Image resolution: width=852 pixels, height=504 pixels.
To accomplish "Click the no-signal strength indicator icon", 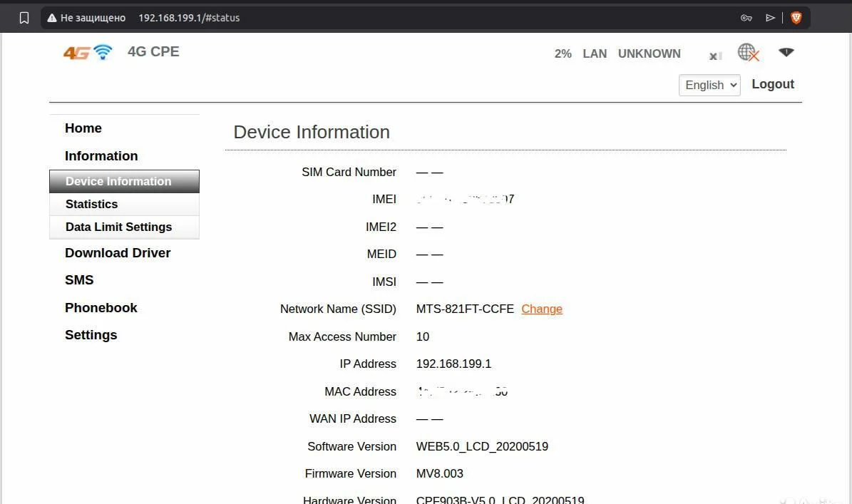I will click(x=715, y=56).
